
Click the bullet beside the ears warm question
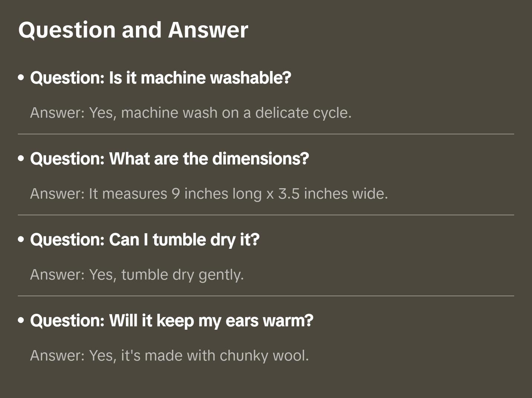click(21, 321)
